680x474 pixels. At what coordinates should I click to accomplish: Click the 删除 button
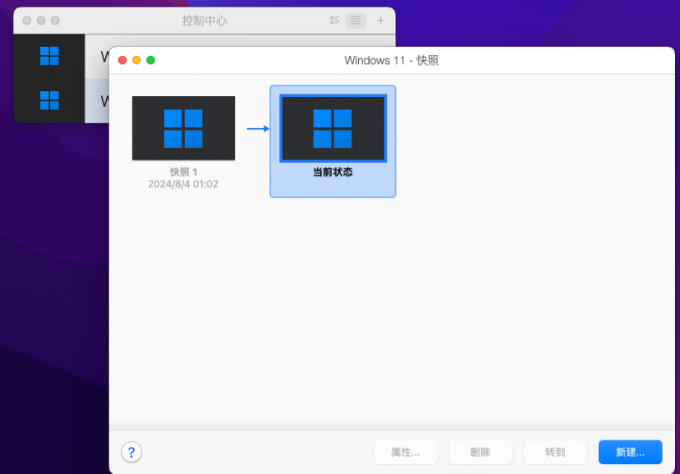(480, 452)
